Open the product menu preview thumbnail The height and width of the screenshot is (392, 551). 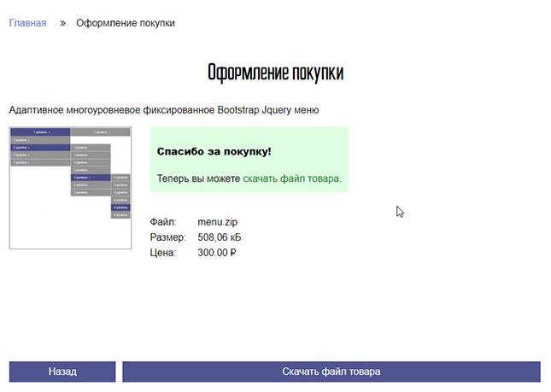coord(70,188)
